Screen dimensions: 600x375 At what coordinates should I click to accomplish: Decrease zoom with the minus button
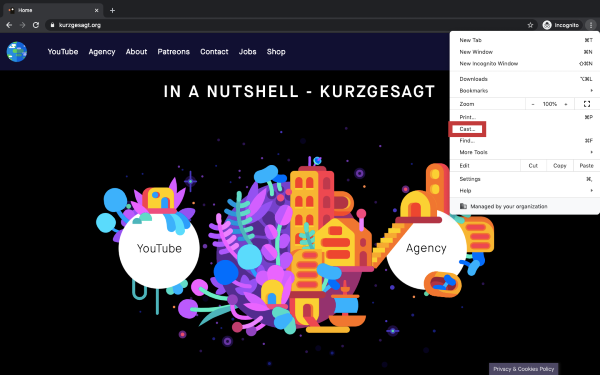pyautogui.click(x=533, y=104)
